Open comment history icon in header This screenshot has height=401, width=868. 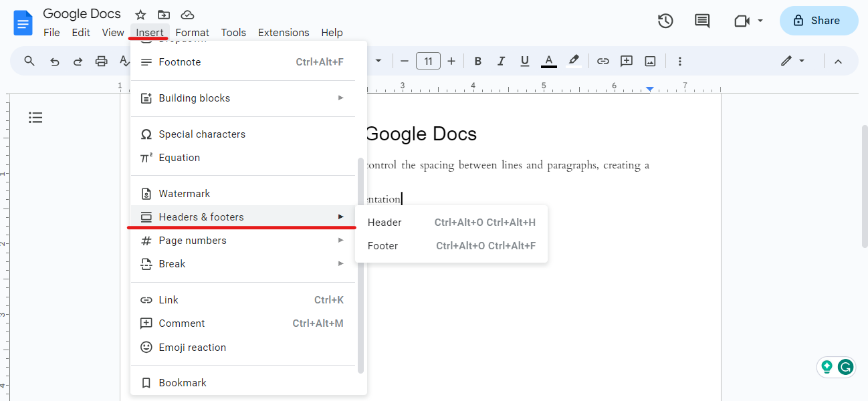coord(702,21)
